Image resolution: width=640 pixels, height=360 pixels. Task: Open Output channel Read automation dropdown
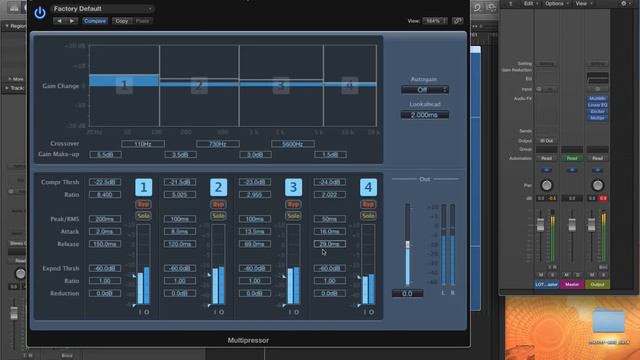[x=598, y=158]
